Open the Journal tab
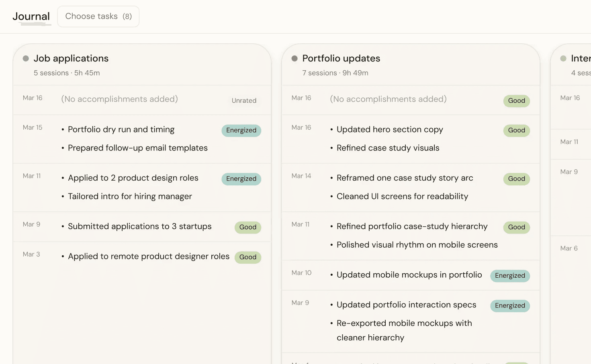The height and width of the screenshot is (364, 591). [x=31, y=16]
